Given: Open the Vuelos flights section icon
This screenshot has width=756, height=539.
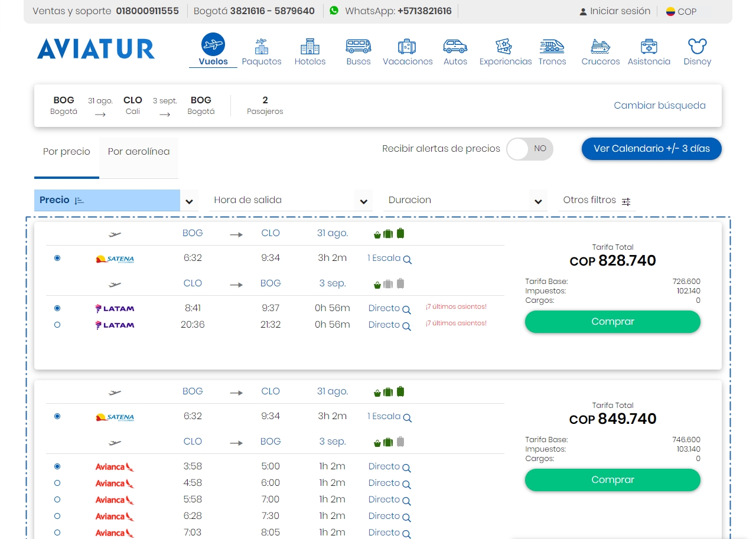Looking at the screenshot, I should [213, 44].
